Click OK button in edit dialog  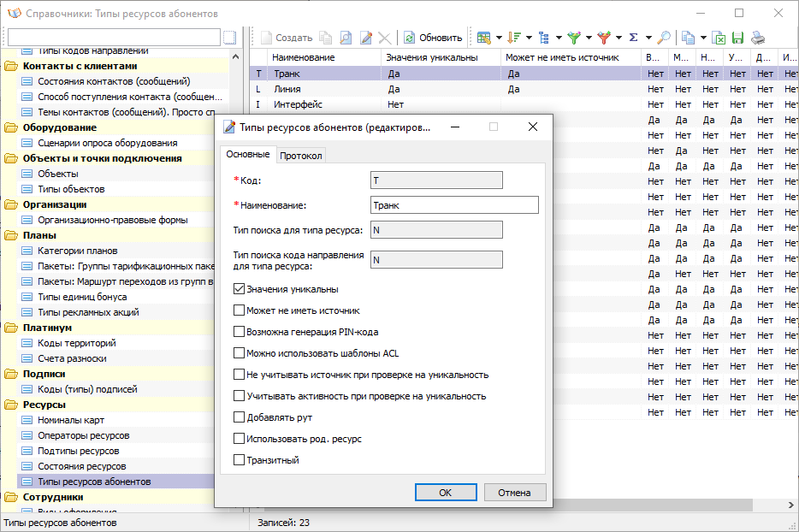click(x=446, y=493)
